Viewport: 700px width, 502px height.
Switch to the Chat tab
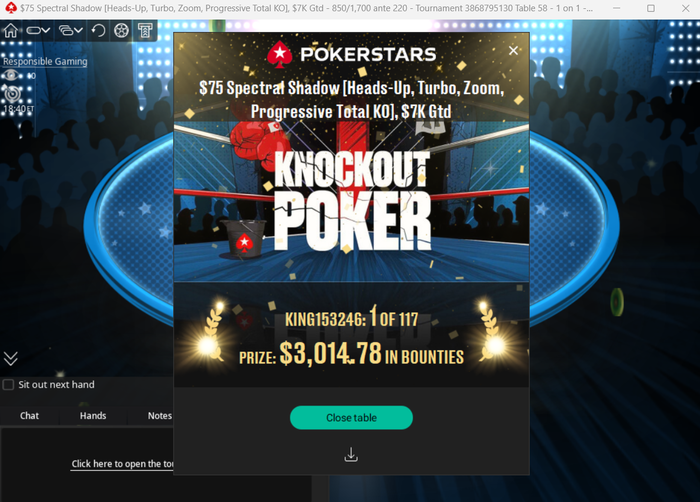coord(29,416)
